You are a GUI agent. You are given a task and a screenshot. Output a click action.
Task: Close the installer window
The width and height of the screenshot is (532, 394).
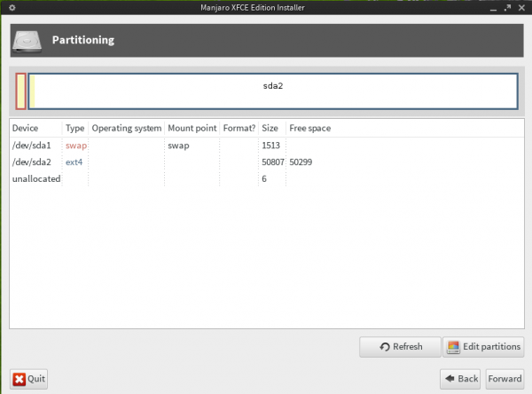point(522,7)
